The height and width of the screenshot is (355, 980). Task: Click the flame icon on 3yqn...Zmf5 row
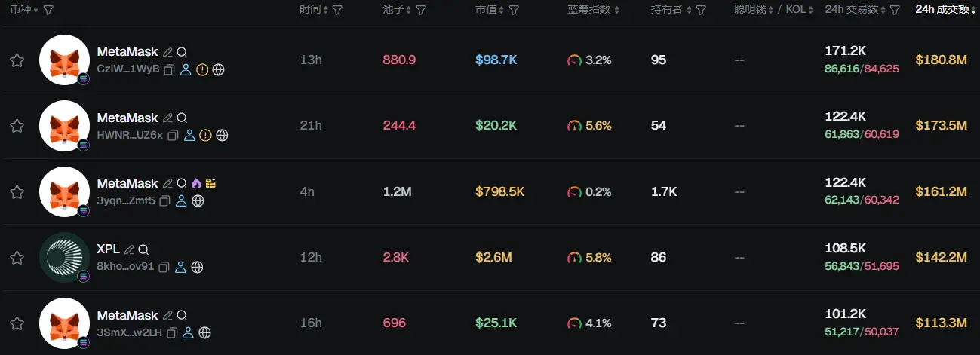tap(196, 183)
